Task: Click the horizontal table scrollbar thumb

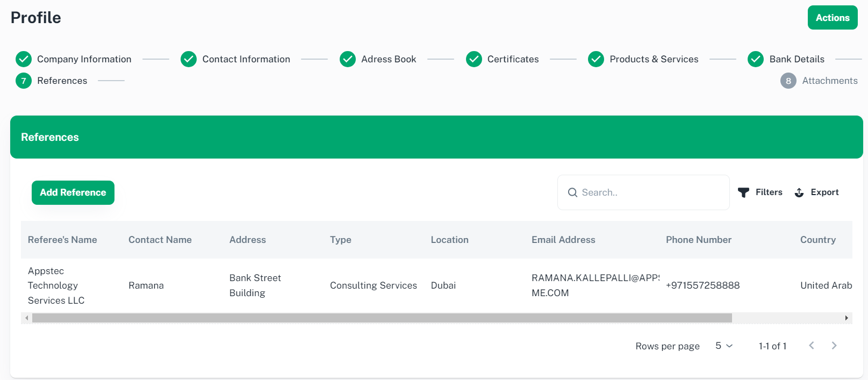Action: tap(382, 318)
